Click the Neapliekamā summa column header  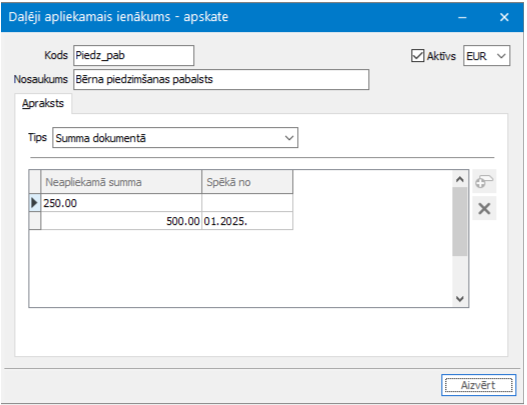click(x=121, y=182)
